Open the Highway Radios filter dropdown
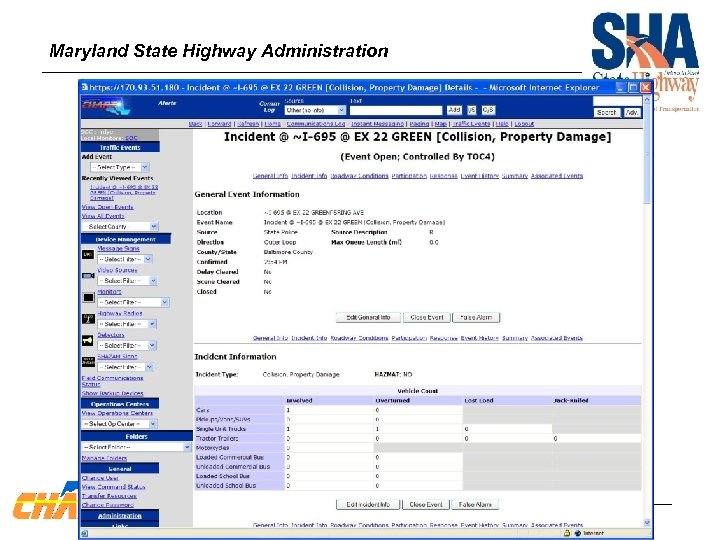Viewport: 720px width, 540px height. (x=126, y=324)
